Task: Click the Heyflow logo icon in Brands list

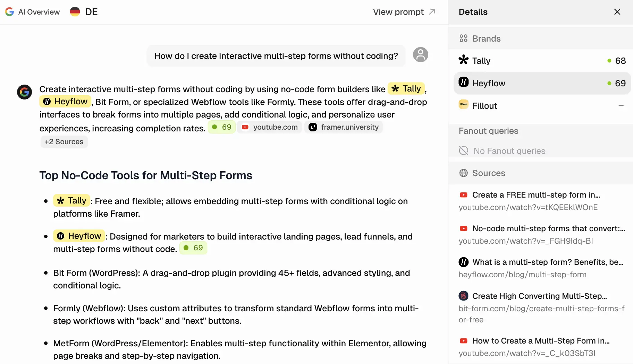Action: (463, 82)
